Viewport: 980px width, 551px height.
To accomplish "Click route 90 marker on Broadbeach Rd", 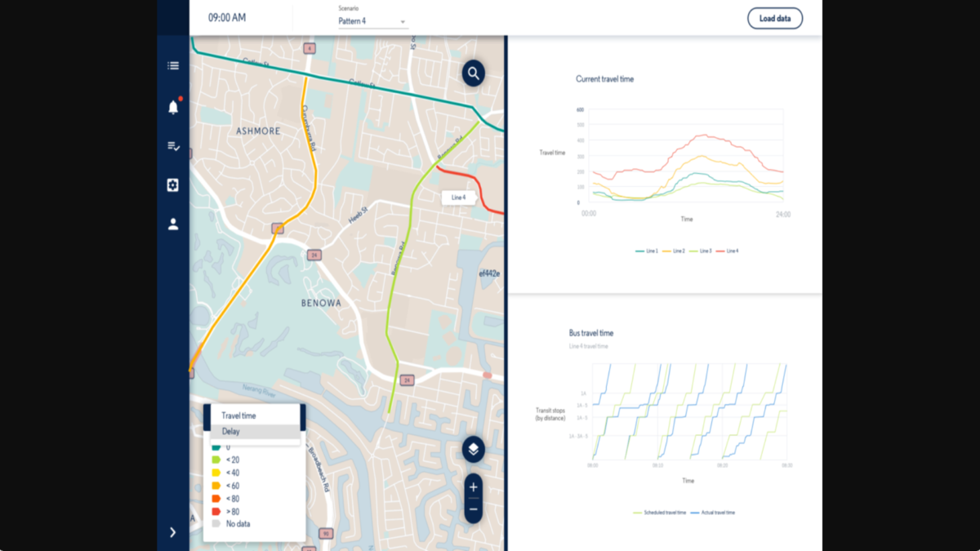I will pos(326,534).
